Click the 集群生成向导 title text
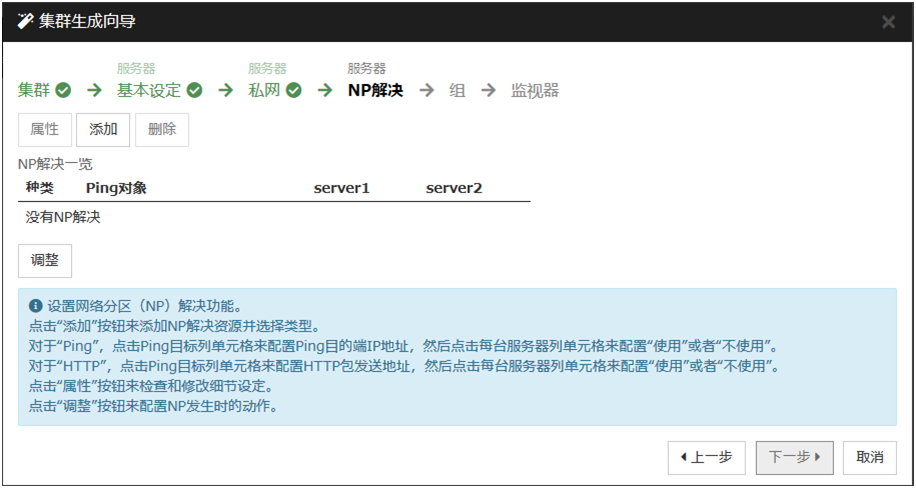The image size is (916, 488). (87, 22)
